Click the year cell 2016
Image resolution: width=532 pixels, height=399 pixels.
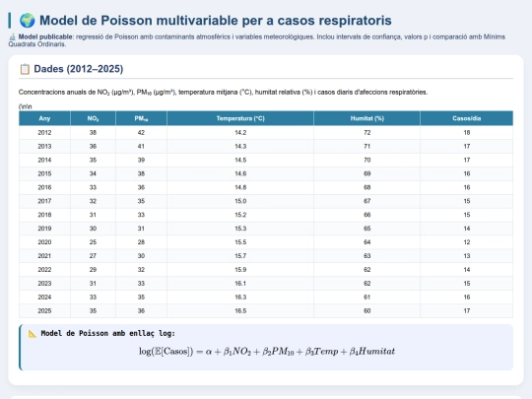point(44,187)
